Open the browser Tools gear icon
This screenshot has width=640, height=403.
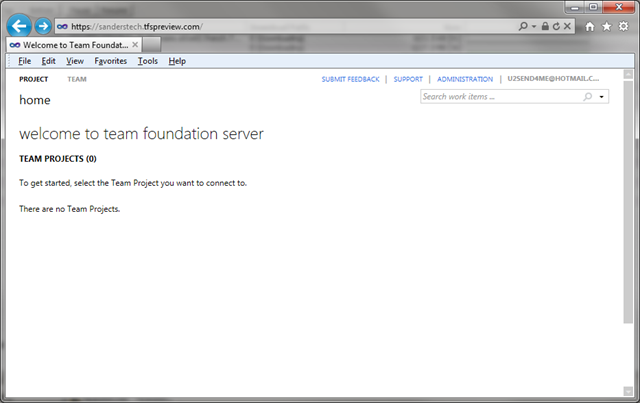[623, 27]
